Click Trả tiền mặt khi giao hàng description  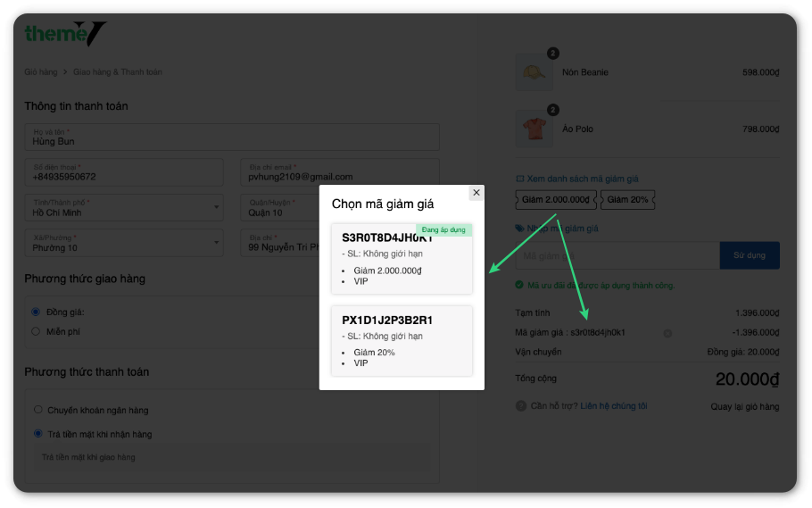click(88, 457)
